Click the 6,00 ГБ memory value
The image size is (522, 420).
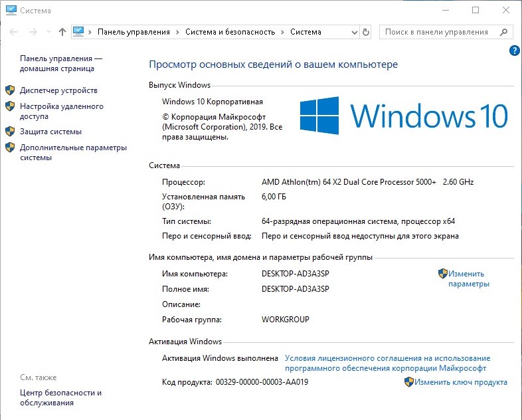tap(274, 197)
